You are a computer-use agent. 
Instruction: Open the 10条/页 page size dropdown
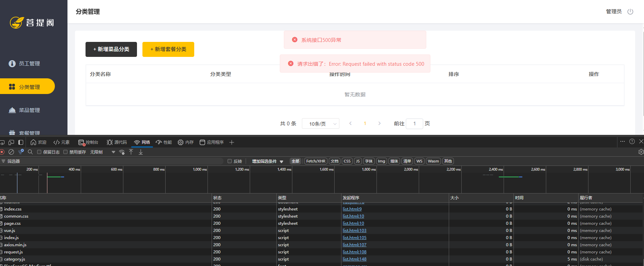click(x=321, y=124)
